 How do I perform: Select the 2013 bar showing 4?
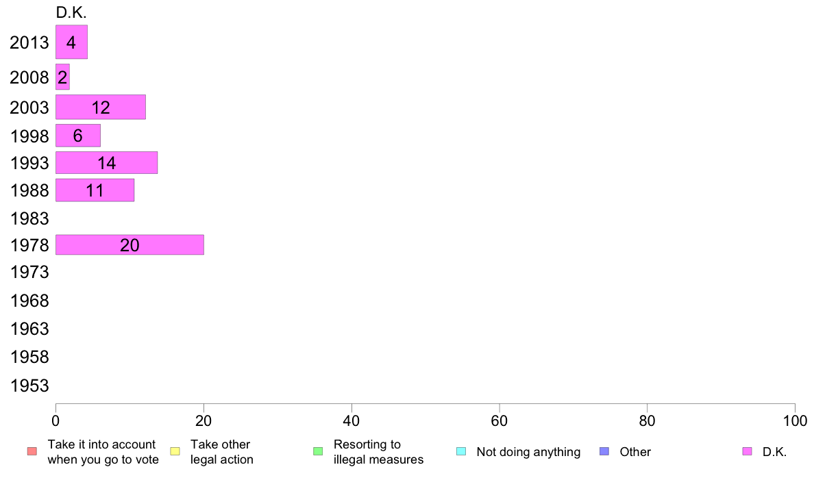pyautogui.click(x=72, y=42)
